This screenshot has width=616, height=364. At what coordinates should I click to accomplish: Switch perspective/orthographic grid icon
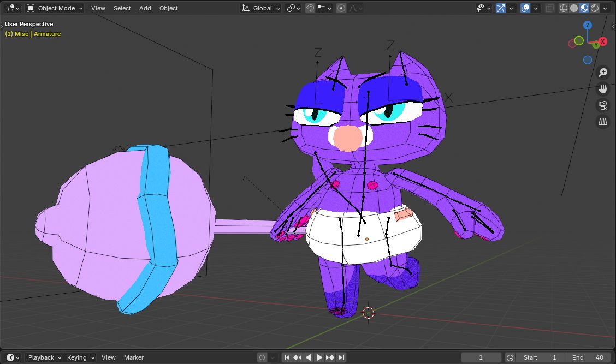pyautogui.click(x=603, y=122)
